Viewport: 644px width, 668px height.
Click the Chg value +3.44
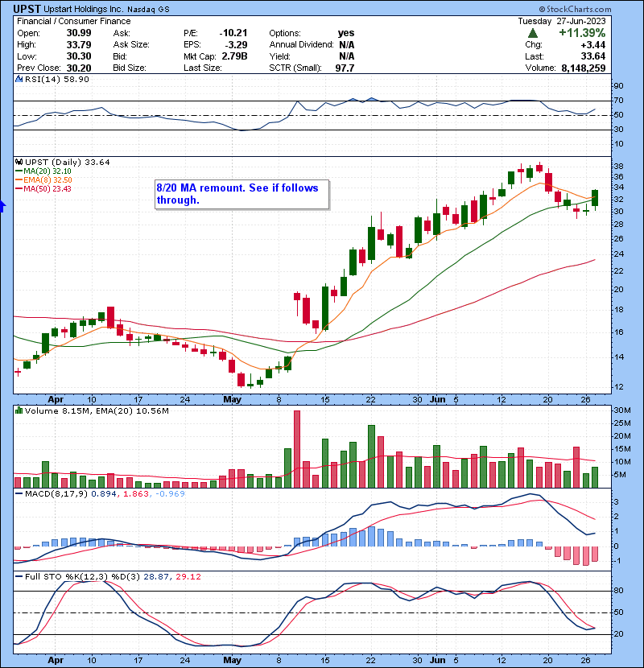592,45
